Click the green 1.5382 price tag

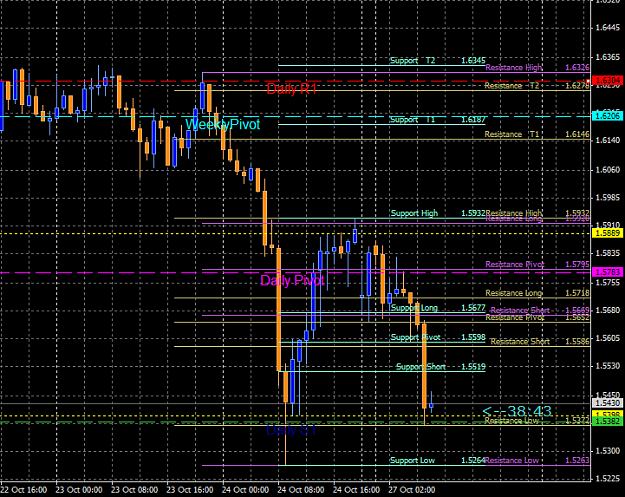click(607, 422)
